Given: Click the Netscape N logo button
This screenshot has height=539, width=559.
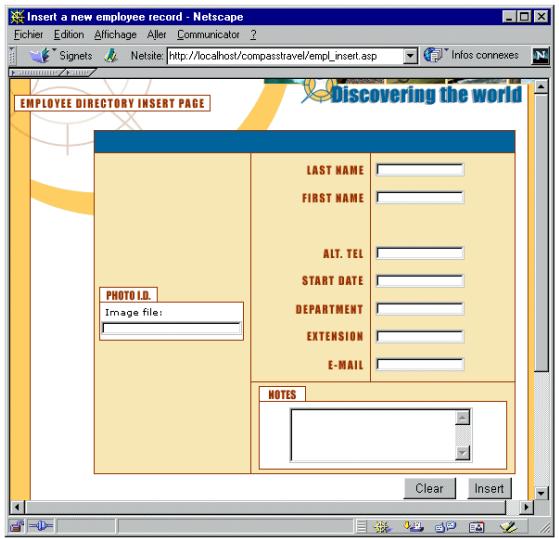Looking at the screenshot, I should pos(540,56).
